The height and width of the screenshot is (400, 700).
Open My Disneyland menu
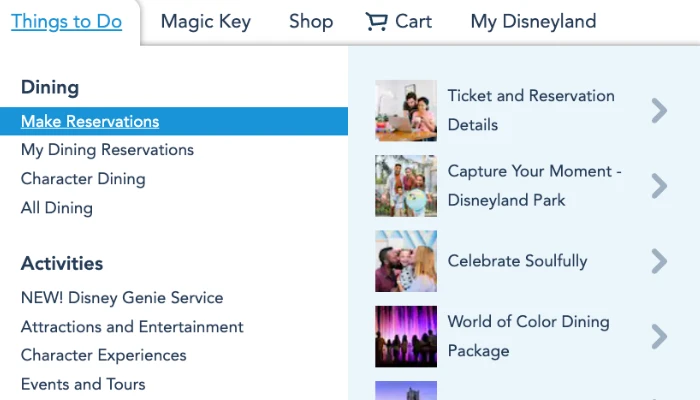click(533, 21)
